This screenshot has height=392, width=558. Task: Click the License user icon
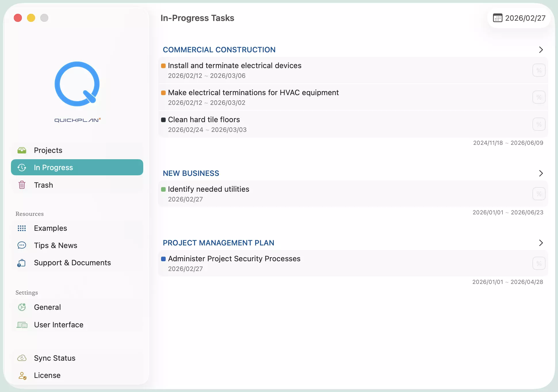(x=22, y=375)
